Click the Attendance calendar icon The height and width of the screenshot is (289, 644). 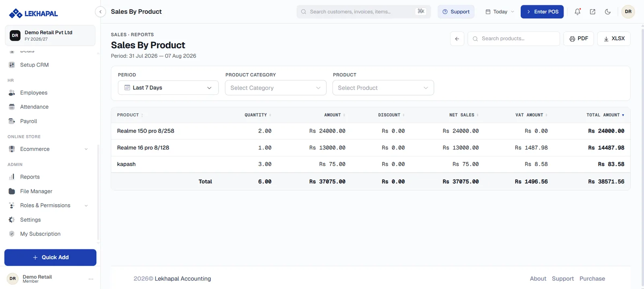[12, 107]
